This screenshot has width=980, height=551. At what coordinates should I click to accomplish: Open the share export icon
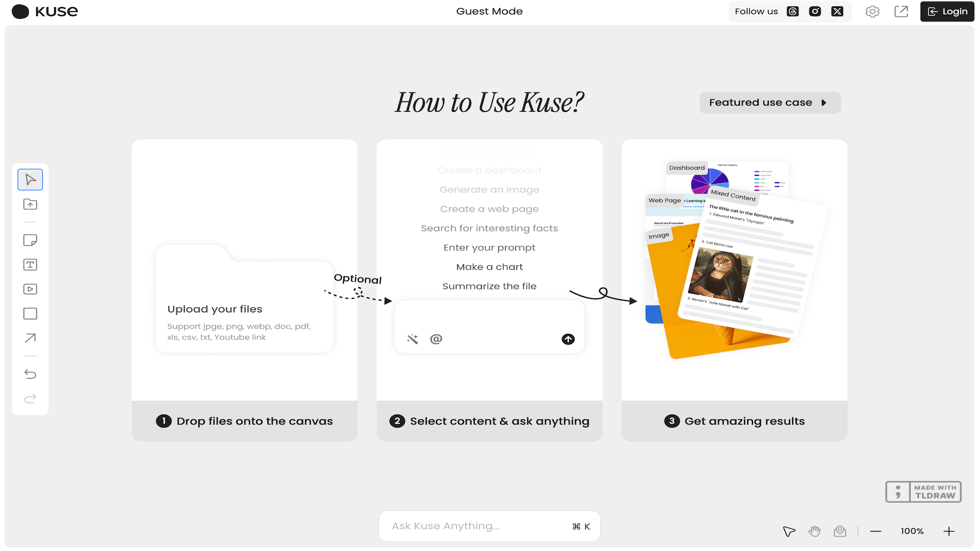pyautogui.click(x=901, y=11)
